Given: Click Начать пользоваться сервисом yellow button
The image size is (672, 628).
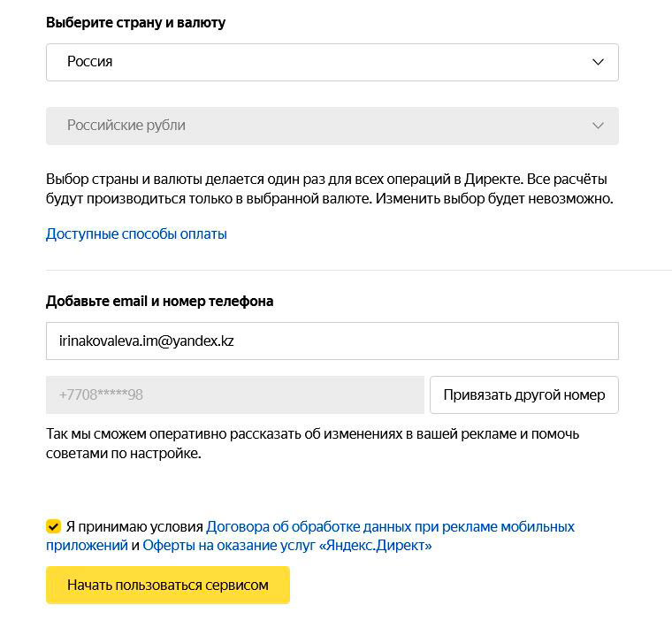Looking at the screenshot, I should (168, 586).
